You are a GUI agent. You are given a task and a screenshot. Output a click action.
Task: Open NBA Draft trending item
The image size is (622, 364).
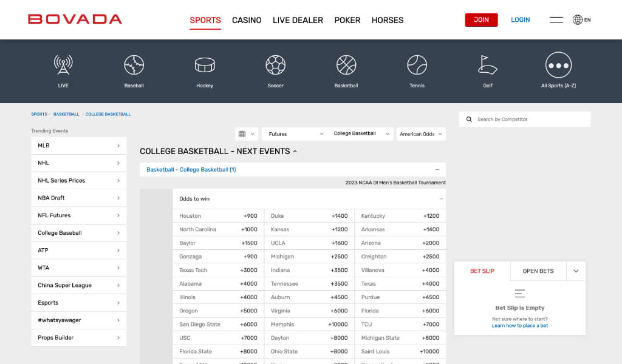(x=79, y=198)
